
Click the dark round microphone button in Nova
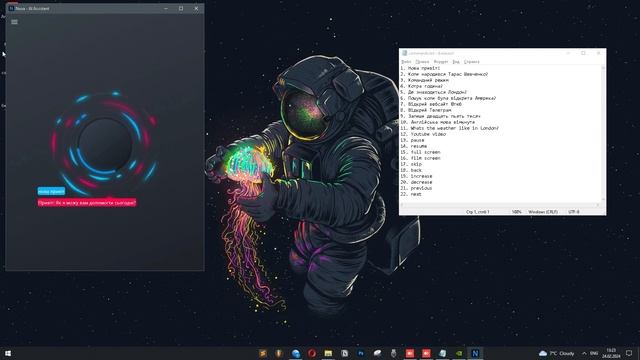pyautogui.click(x=105, y=144)
